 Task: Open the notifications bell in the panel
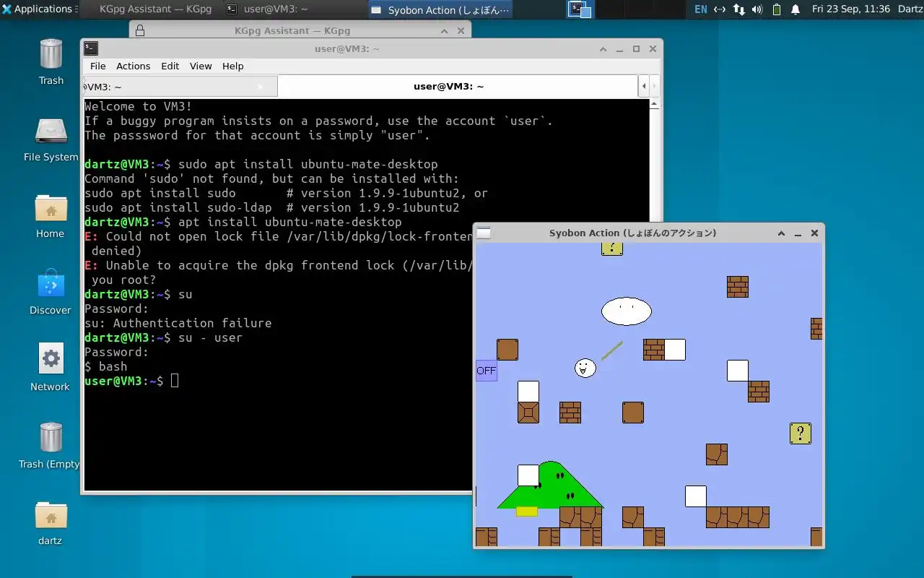tap(796, 9)
